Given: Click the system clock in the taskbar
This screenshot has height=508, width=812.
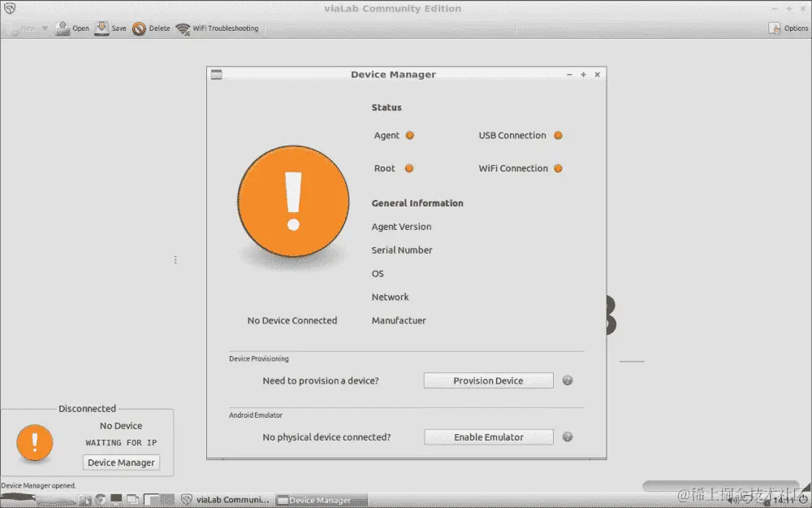Looking at the screenshot, I should pyautogui.click(x=783, y=500).
